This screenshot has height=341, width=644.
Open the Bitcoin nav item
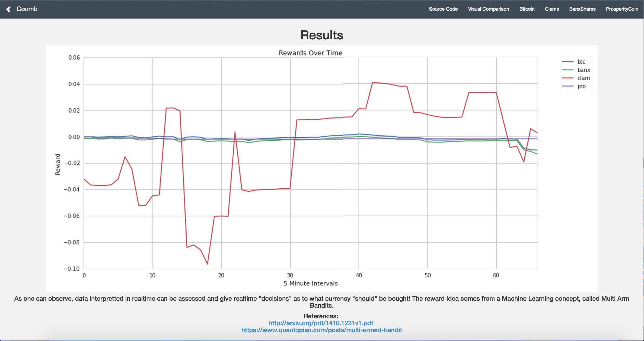(x=527, y=9)
